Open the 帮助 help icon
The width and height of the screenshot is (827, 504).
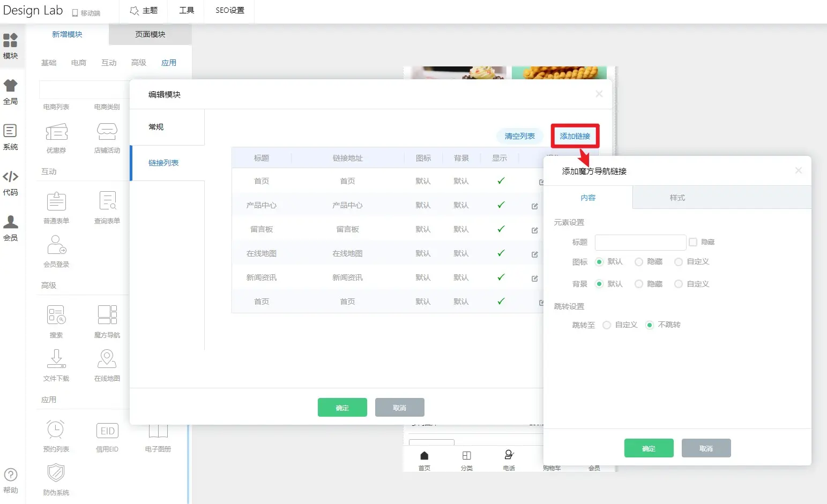[x=10, y=475]
